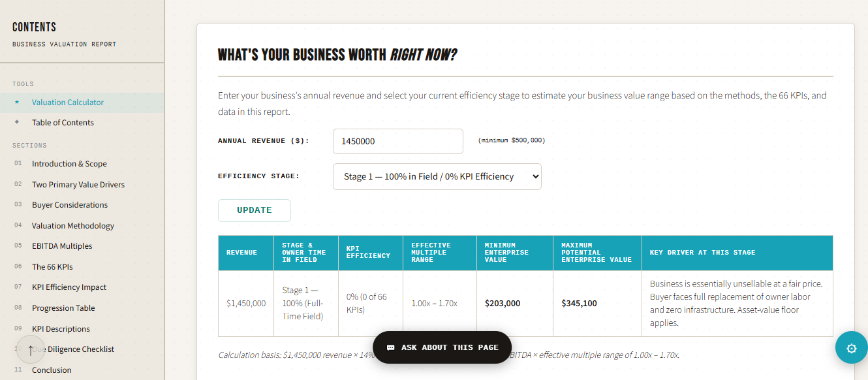Click the star icon beside Valuation Calculator
868x380 pixels.
point(17,103)
